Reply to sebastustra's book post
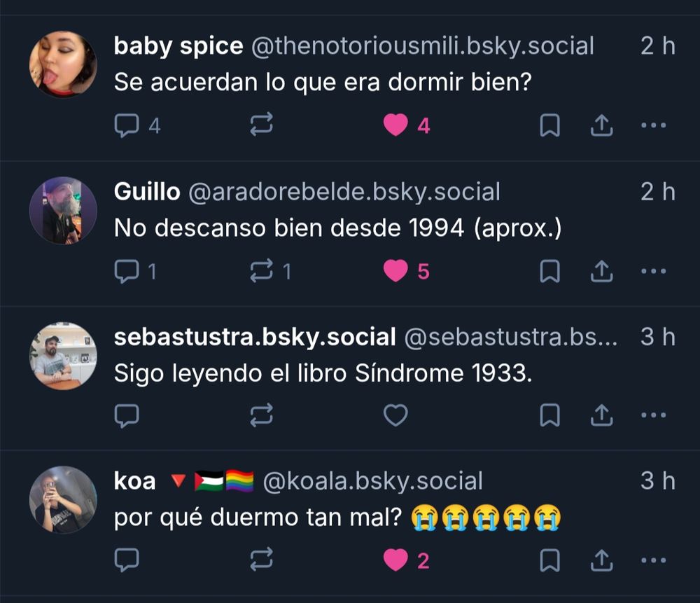 [127, 416]
